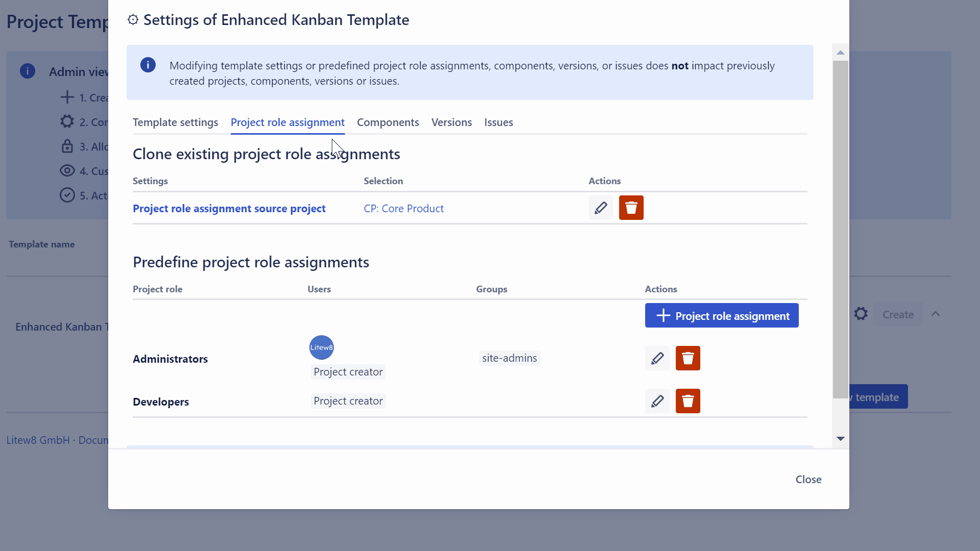Click the Project role assignment button
Screen dimensions: 980x551
click(722, 315)
